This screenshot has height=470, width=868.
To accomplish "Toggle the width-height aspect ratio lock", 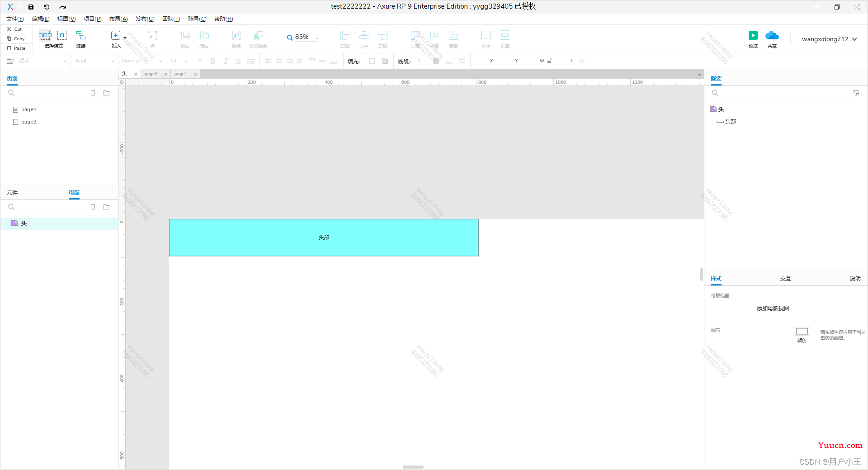I will pos(549,61).
